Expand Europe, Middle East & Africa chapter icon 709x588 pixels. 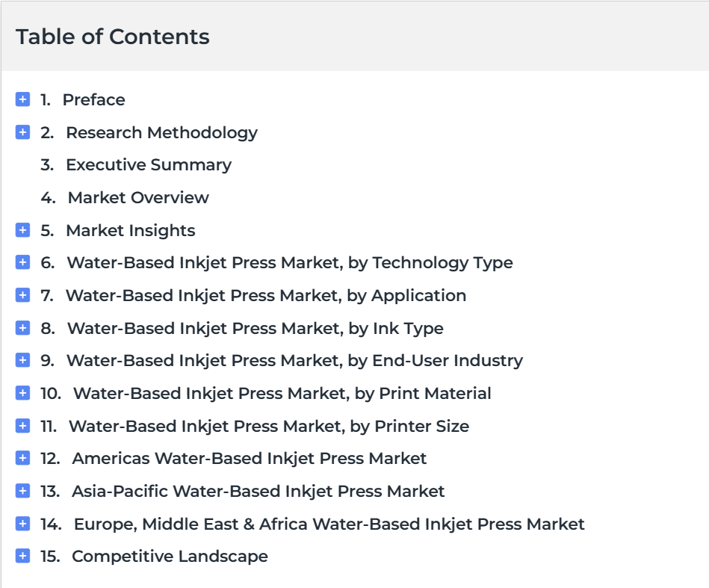[22, 523]
